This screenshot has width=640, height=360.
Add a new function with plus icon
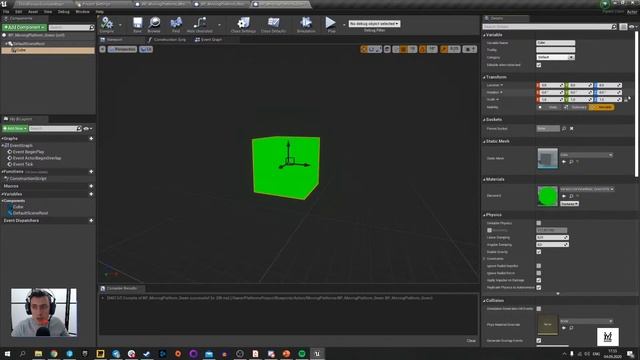point(91,172)
